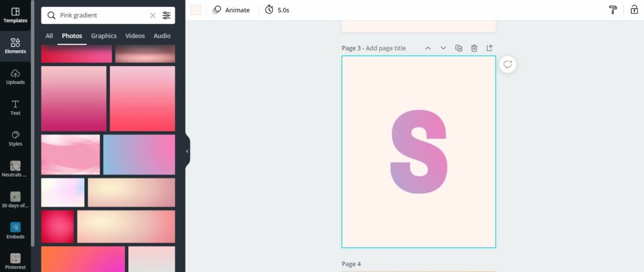The height and width of the screenshot is (272, 644).
Task: Select the blue-to-pink gradient photo thumbnail
Action: [139, 155]
